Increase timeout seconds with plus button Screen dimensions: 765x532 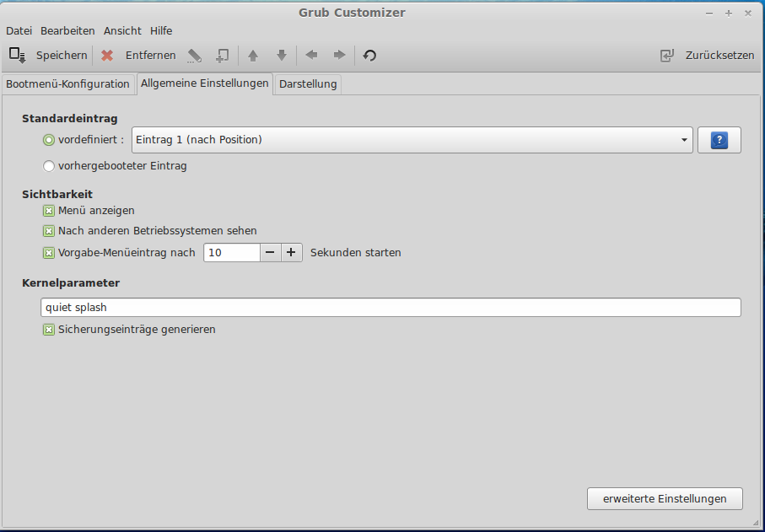tap(291, 253)
